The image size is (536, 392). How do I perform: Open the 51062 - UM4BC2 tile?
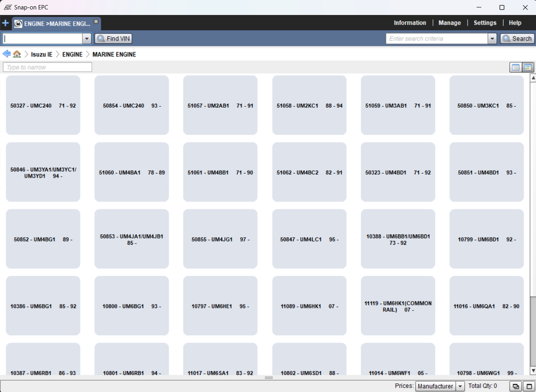(x=309, y=172)
